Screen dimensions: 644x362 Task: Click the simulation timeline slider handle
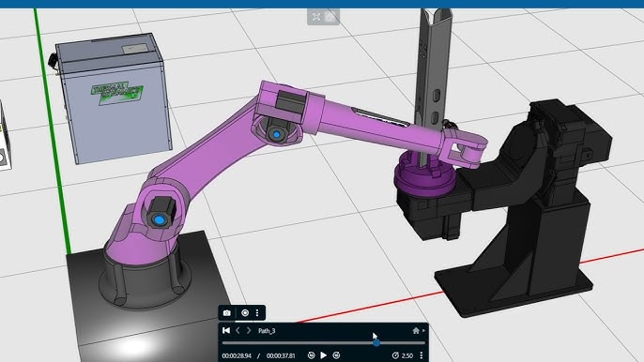click(x=376, y=342)
